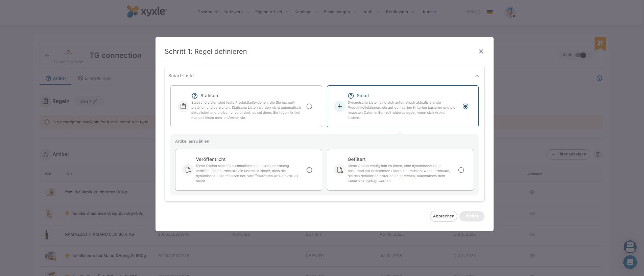Click the xyxle logo
This screenshot has width=644, height=276.
(147, 12)
